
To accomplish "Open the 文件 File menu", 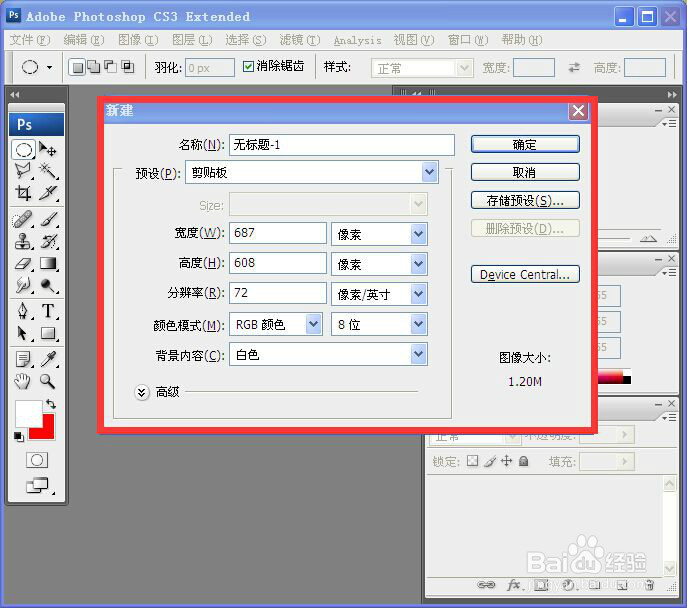I will click(x=30, y=40).
